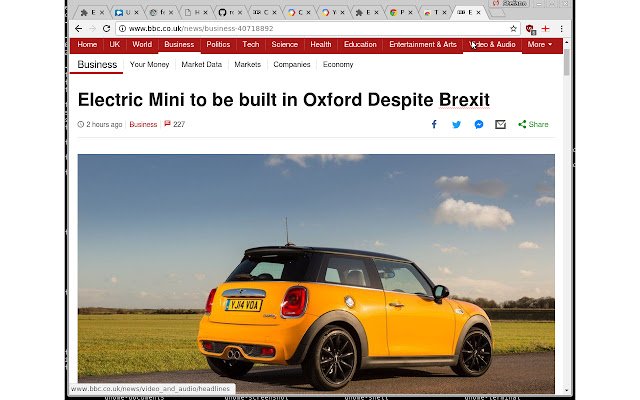Open Market Data subsection
The height and width of the screenshot is (400, 640).
(202, 64)
